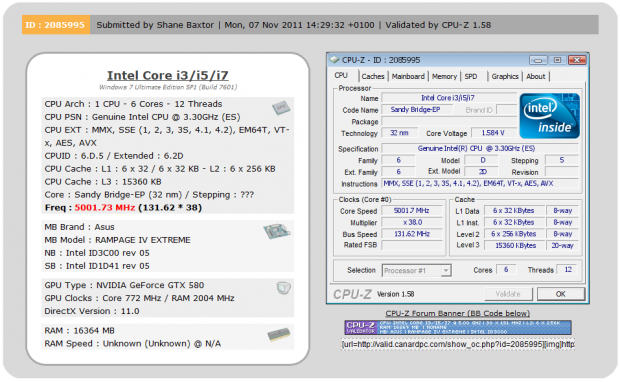The image size is (620, 382).
Task: Click the MB Model : RAMPAGE IV EXTREME line
Action: (x=117, y=240)
